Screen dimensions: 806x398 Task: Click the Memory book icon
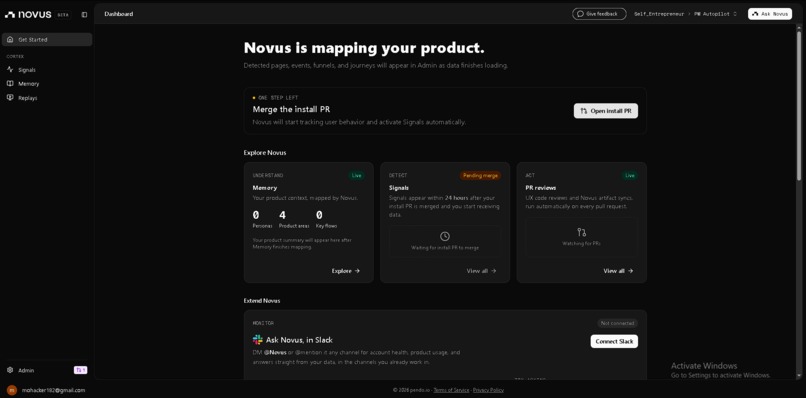(10, 83)
